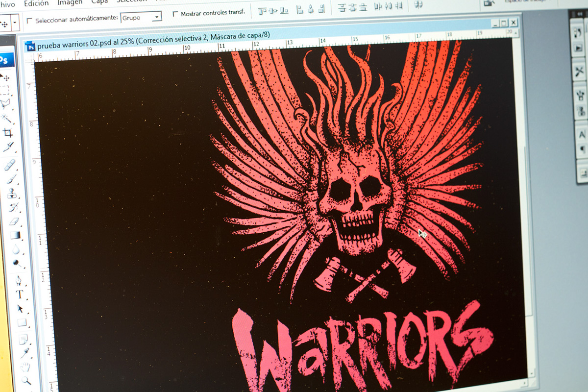The image size is (588, 392).
Task: Click the Ps document icon in title bar
Action: pyautogui.click(x=30, y=46)
